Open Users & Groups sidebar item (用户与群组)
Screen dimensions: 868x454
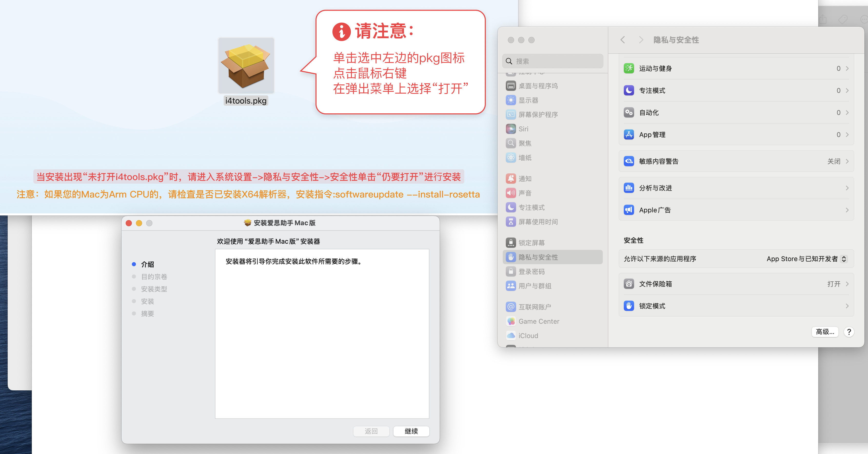(x=553, y=286)
